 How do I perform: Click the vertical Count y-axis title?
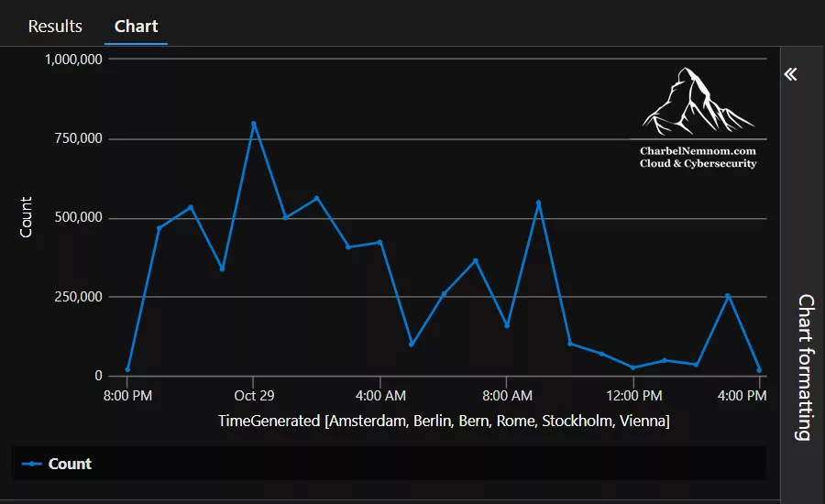coord(26,217)
